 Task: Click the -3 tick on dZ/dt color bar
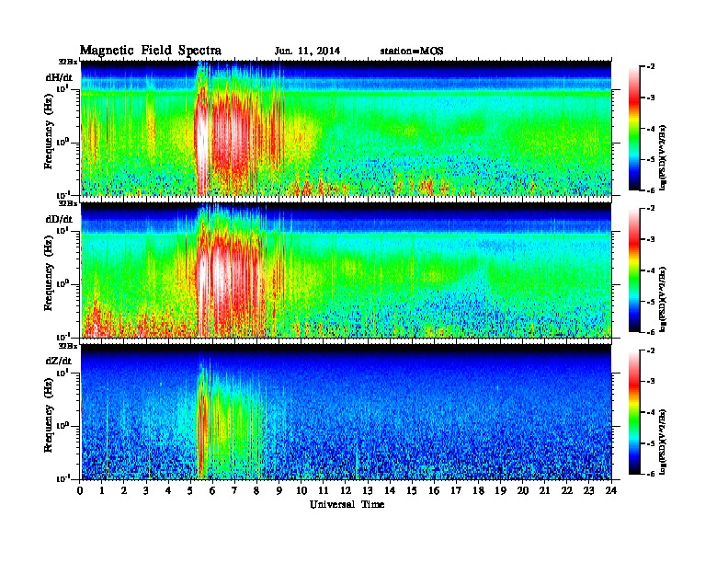tap(651, 382)
